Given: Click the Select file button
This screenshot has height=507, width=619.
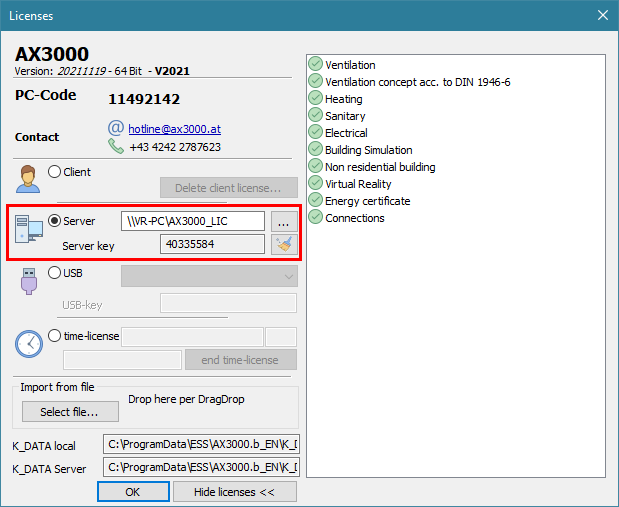Looking at the screenshot, I should 70,412.
